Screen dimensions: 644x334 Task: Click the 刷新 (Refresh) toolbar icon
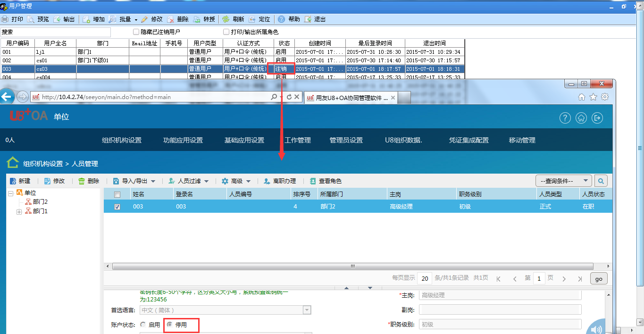click(x=226, y=19)
